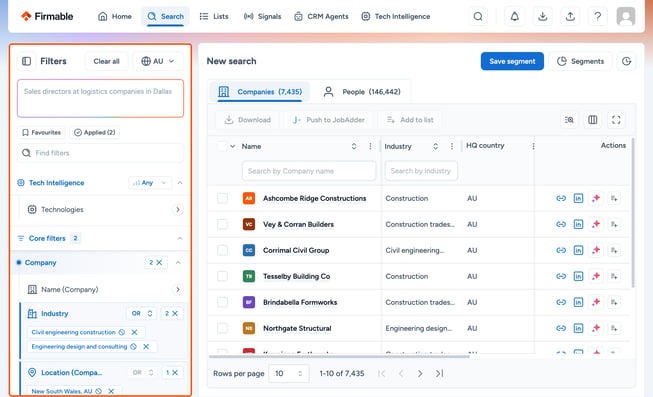The width and height of the screenshot is (653, 397).
Task: Open the rows per page dropdown
Action: 289,373
